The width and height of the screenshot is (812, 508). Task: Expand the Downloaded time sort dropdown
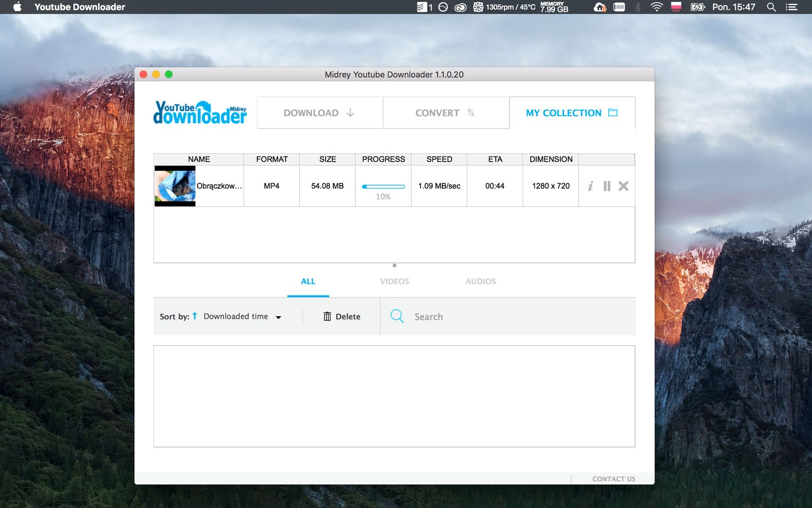tap(242, 317)
